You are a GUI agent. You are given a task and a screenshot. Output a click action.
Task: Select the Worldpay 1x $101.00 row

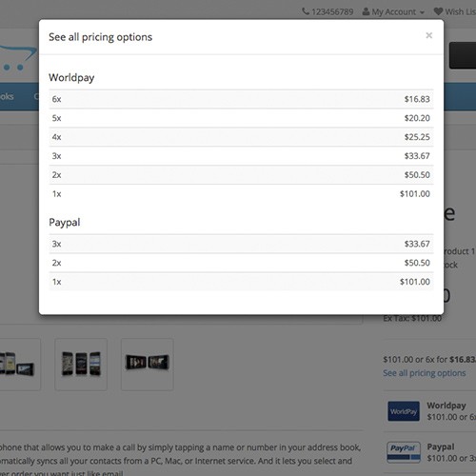pyautogui.click(x=241, y=194)
